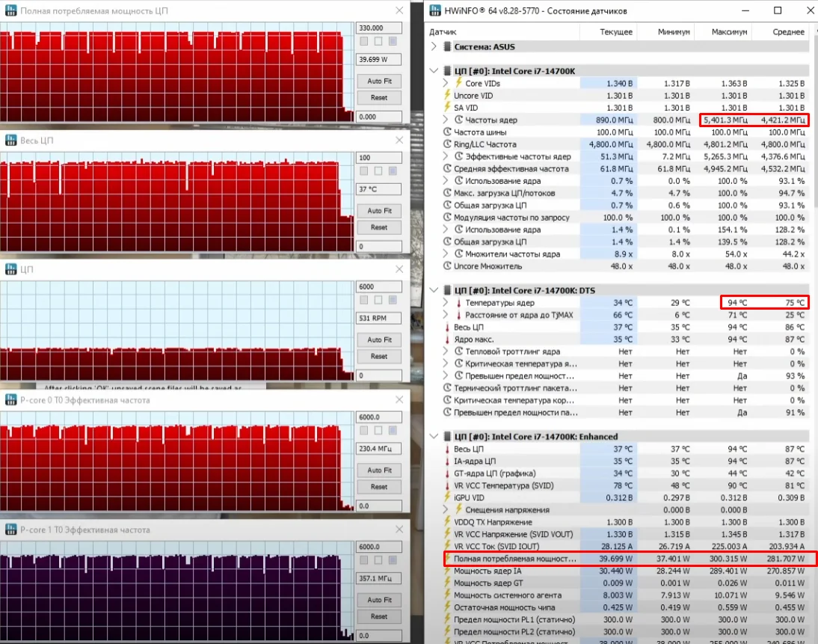Click the title icon of the P-core 1 T0 graph window

11,529
